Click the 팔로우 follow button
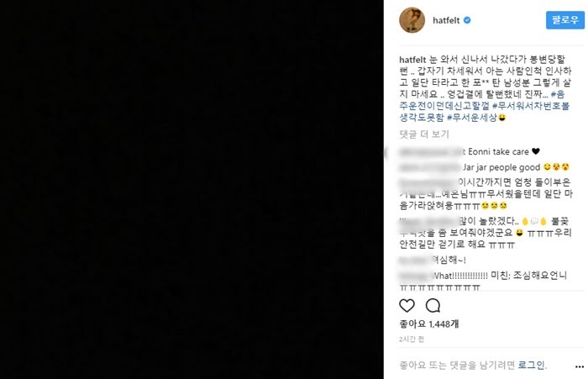 coord(565,20)
